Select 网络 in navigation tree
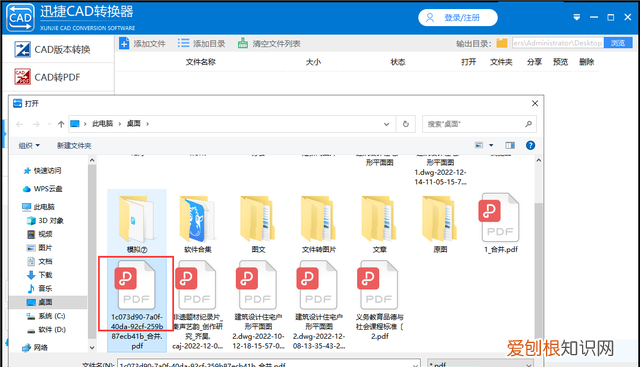 tap(35, 347)
